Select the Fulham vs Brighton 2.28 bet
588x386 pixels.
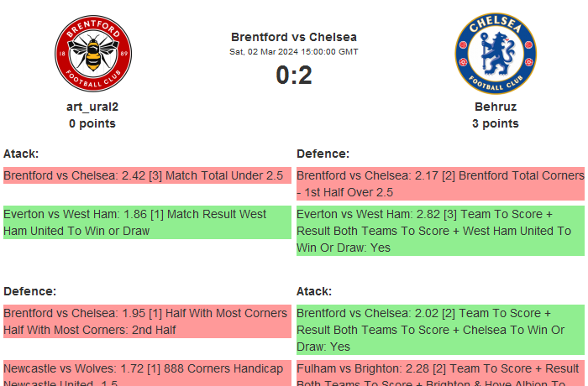click(x=440, y=373)
